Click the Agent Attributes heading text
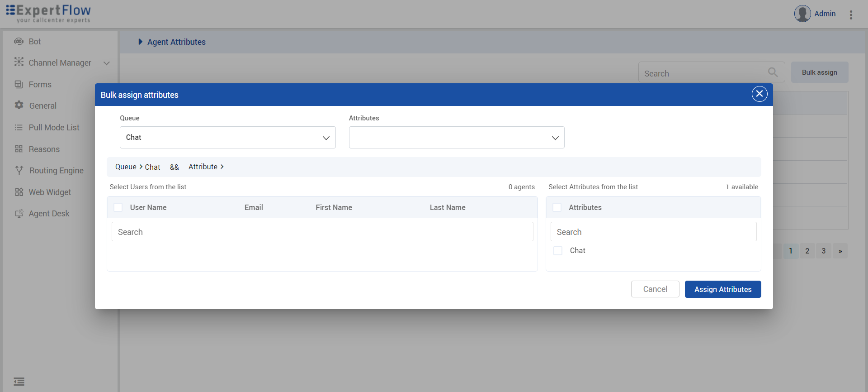The width and height of the screenshot is (868, 392). point(176,42)
